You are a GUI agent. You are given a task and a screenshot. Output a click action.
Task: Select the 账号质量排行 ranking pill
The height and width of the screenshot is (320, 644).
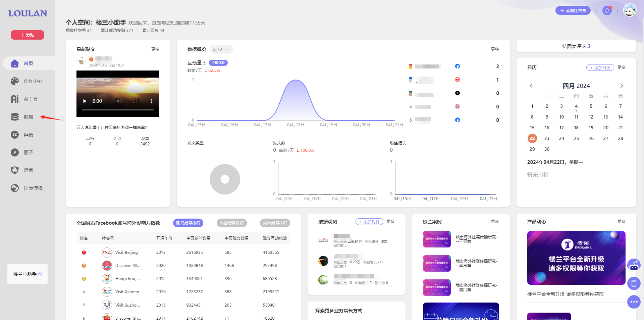188,223
